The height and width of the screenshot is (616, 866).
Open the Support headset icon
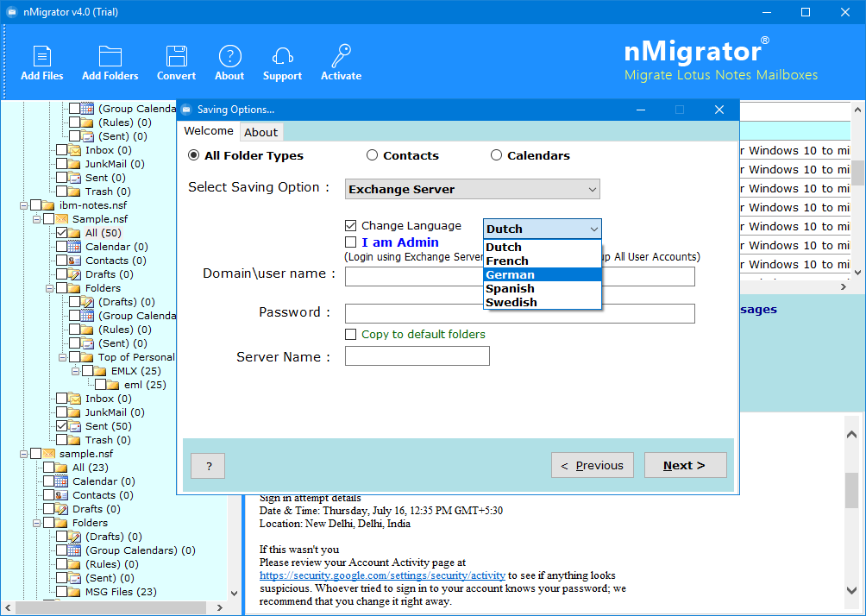click(x=282, y=56)
